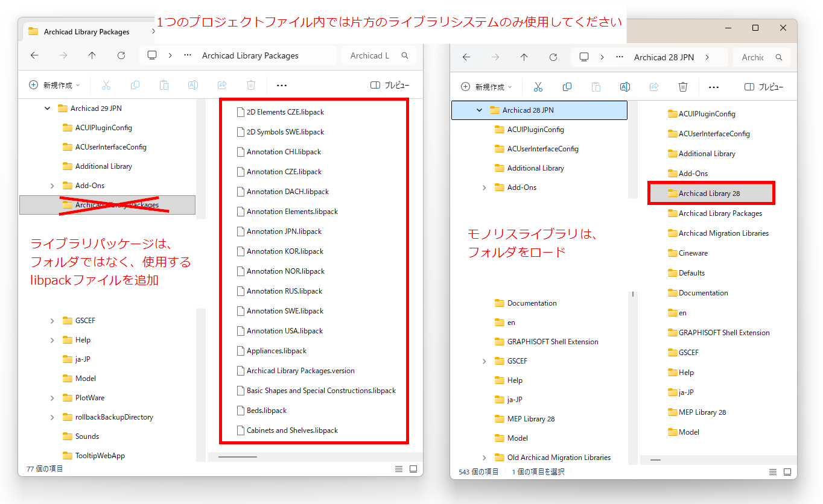Screen dimensions: 823x504
Task: Click Rename icon in right window toolbar
Action: (x=625, y=87)
